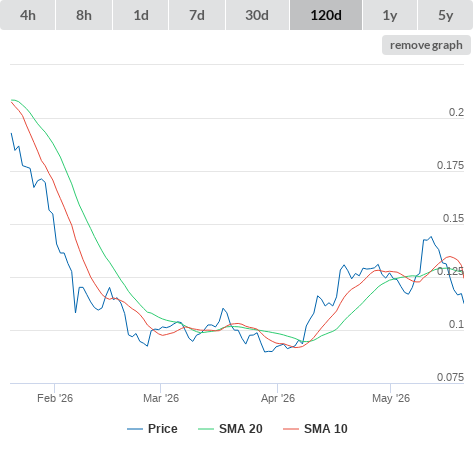Image resolution: width=474 pixels, height=455 pixels.
Task: Click the red SMA 10 legend marker
Action: click(x=291, y=429)
